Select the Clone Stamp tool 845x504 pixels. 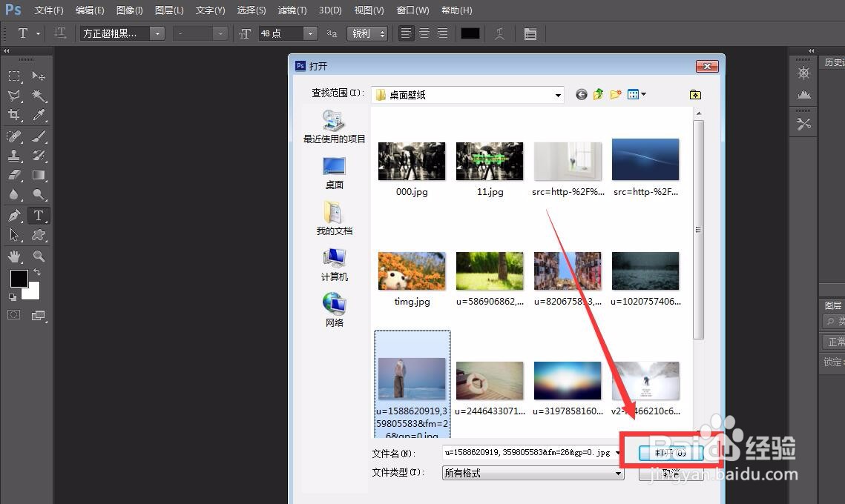[x=15, y=156]
